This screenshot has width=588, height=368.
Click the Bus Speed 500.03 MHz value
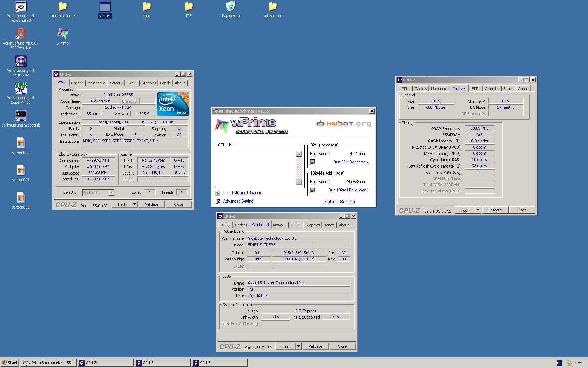[98, 173]
